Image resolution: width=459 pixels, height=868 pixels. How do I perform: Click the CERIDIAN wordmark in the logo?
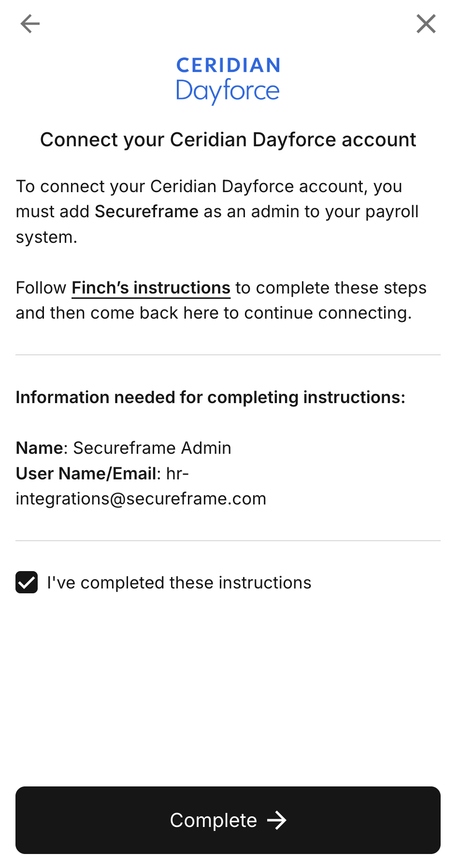(x=228, y=66)
